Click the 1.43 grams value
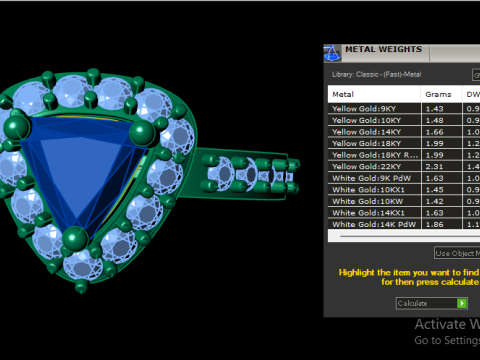The width and height of the screenshot is (480, 360). [x=435, y=109]
